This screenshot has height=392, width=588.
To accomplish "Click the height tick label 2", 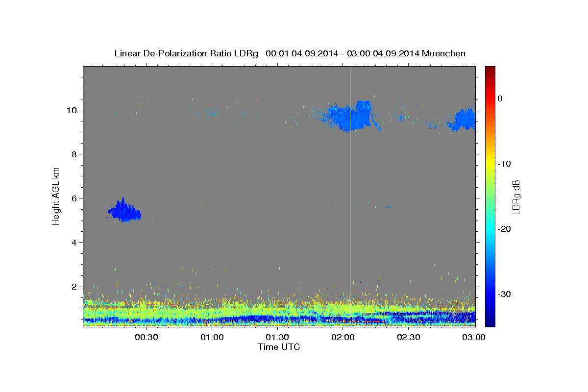I will pos(75,287).
